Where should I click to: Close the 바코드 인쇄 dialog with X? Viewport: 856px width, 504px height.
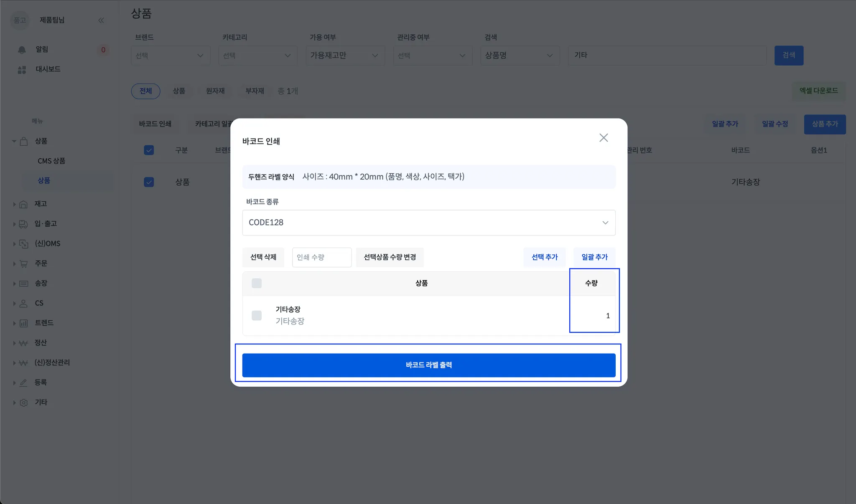(x=603, y=138)
